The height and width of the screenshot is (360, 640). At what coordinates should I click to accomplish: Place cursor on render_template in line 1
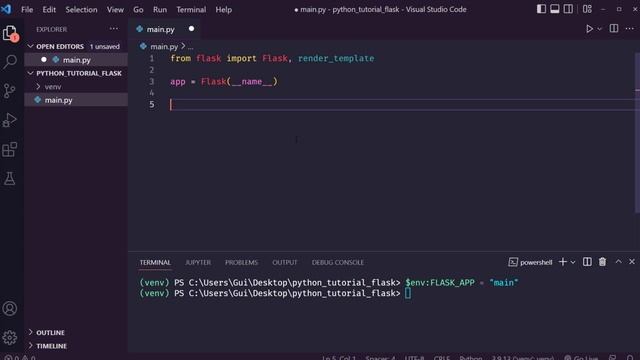tap(336, 58)
